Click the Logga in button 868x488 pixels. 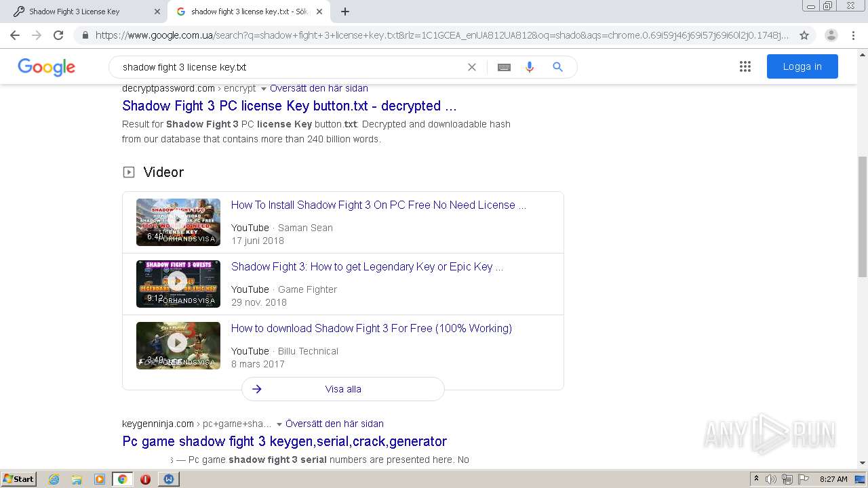[x=802, y=66]
